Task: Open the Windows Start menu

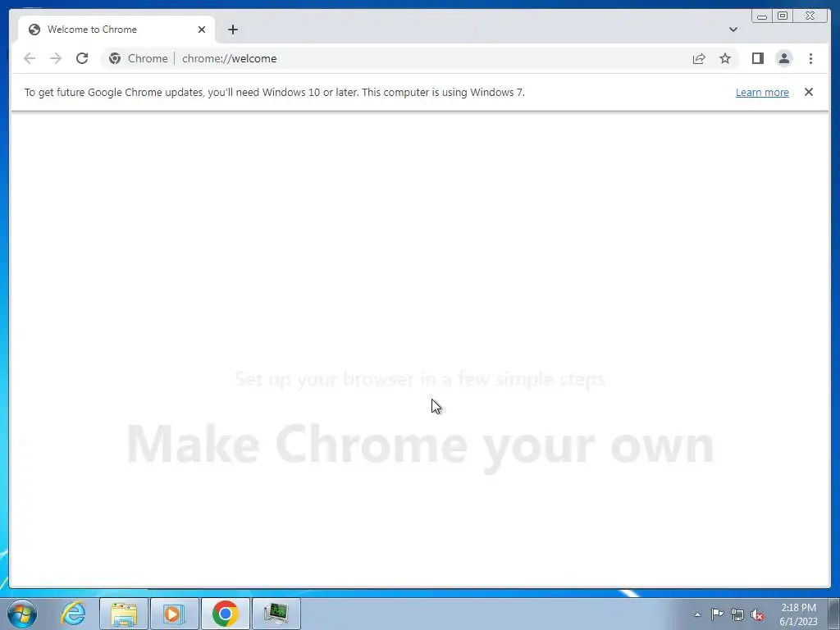Action: click(x=22, y=614)
